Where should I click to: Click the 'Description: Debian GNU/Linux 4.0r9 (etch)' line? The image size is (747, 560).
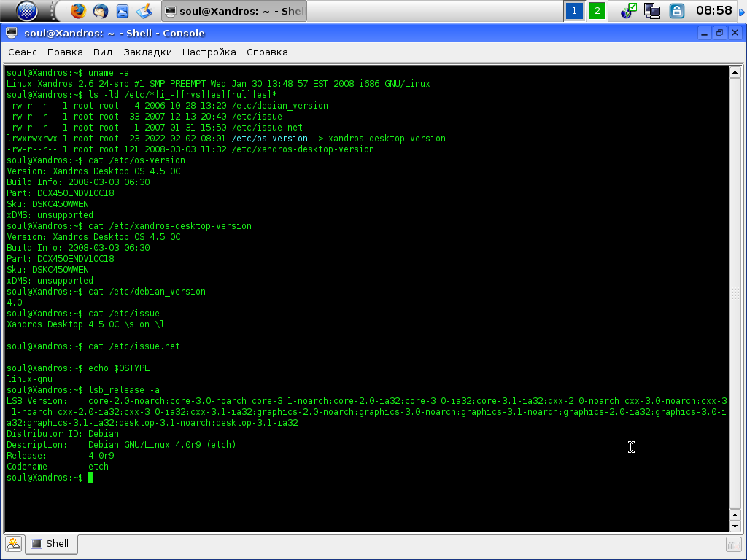122,446
